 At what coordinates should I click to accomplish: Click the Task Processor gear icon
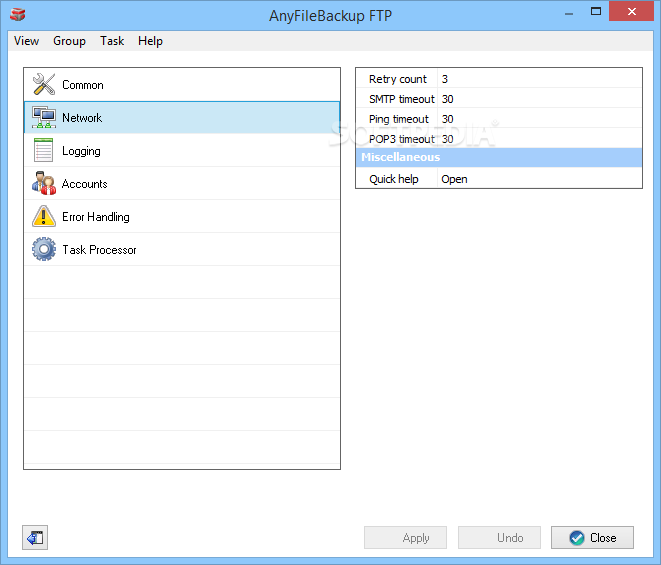coord(44,249)
